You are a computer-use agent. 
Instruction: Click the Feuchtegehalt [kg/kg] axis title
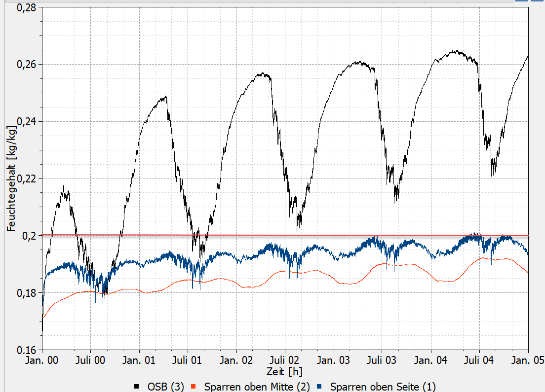pyautogui.click(x=11, y=178)
